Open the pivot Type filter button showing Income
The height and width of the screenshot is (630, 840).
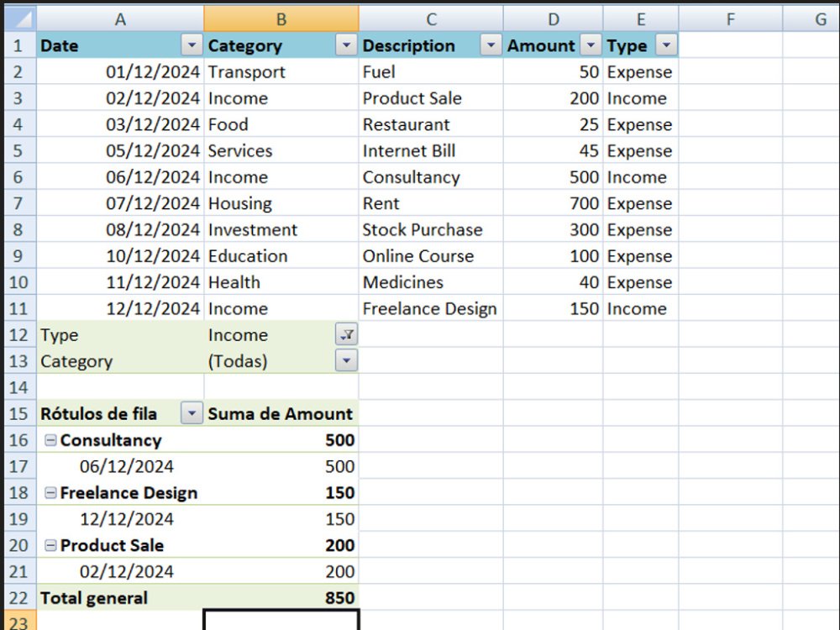(x=347, y=335)
